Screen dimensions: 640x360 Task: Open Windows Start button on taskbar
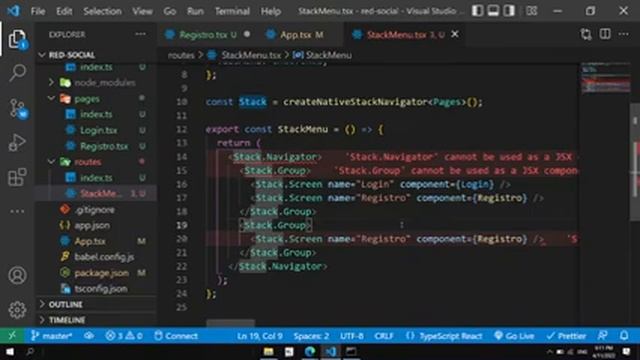click(10, 351)
